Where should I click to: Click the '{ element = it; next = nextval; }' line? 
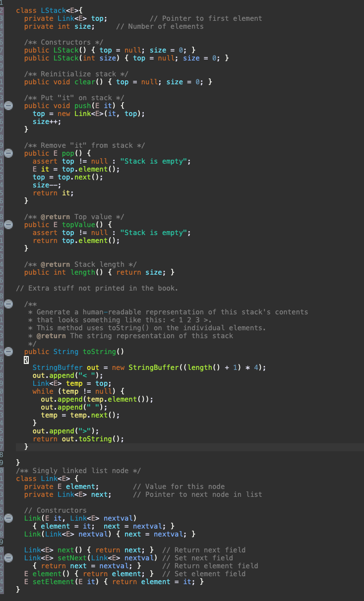(103, 526)
